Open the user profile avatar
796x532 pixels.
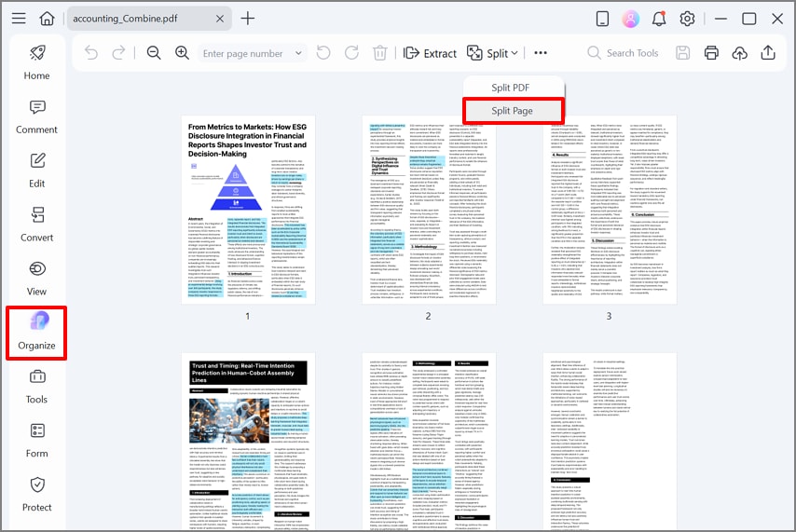[x=630, y=19]
